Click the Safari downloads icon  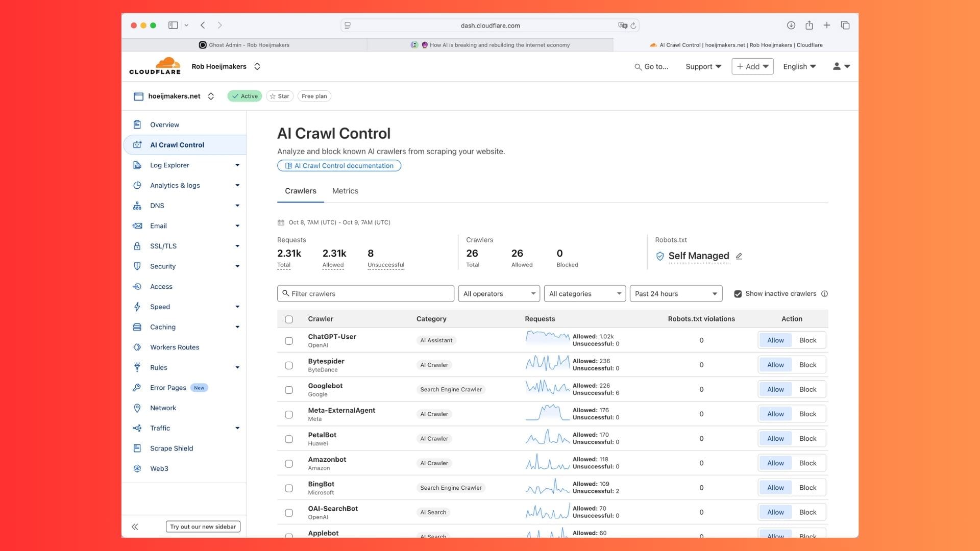point(791,25)
